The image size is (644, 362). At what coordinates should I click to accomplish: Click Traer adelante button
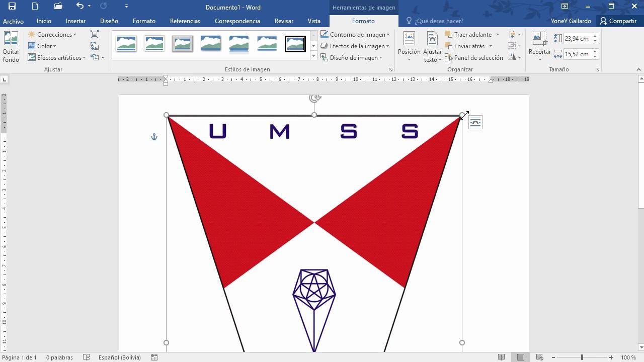click(x=468, y=35)
